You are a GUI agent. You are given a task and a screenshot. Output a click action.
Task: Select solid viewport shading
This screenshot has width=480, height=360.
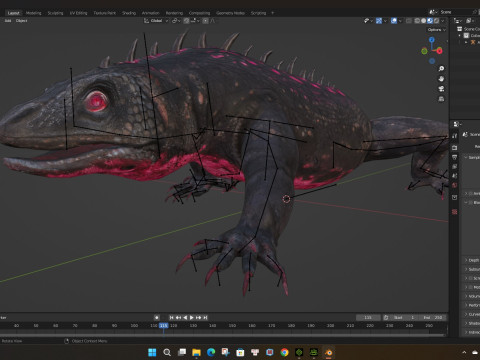423,21
